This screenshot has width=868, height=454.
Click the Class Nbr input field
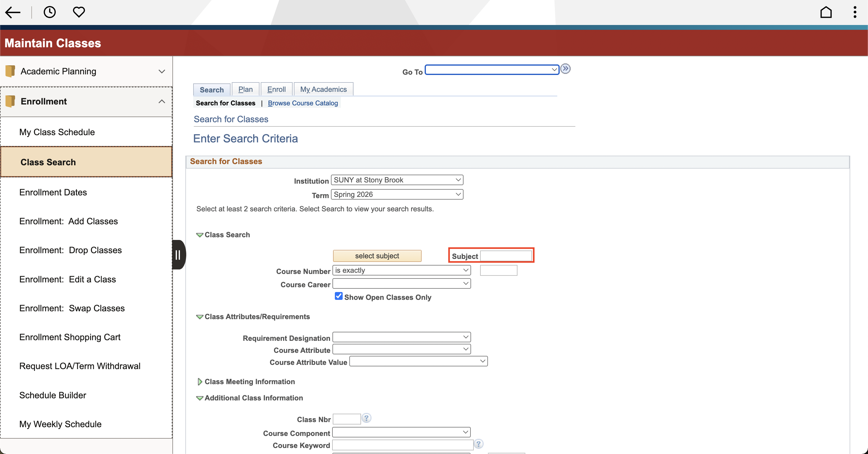347,419
